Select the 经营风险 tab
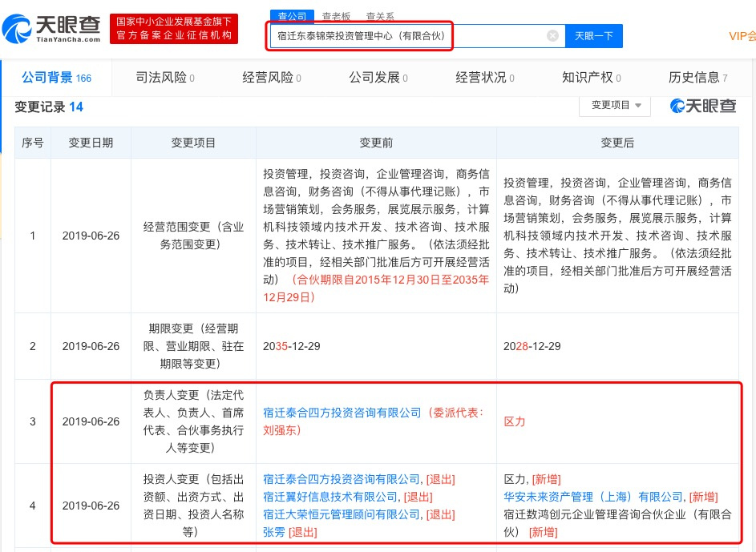This screenshot has height=552, width=756. 272,78
